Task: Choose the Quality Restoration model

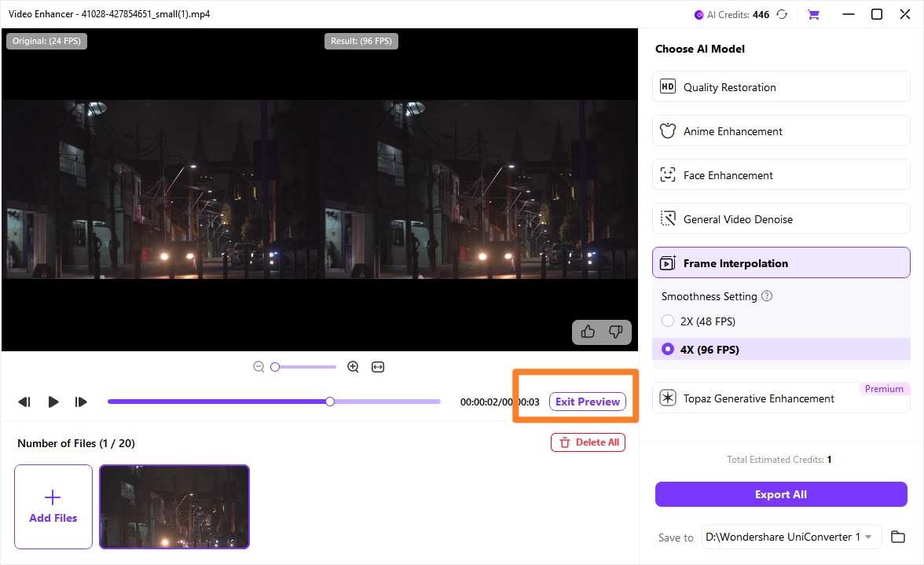Action: point(781,86)
